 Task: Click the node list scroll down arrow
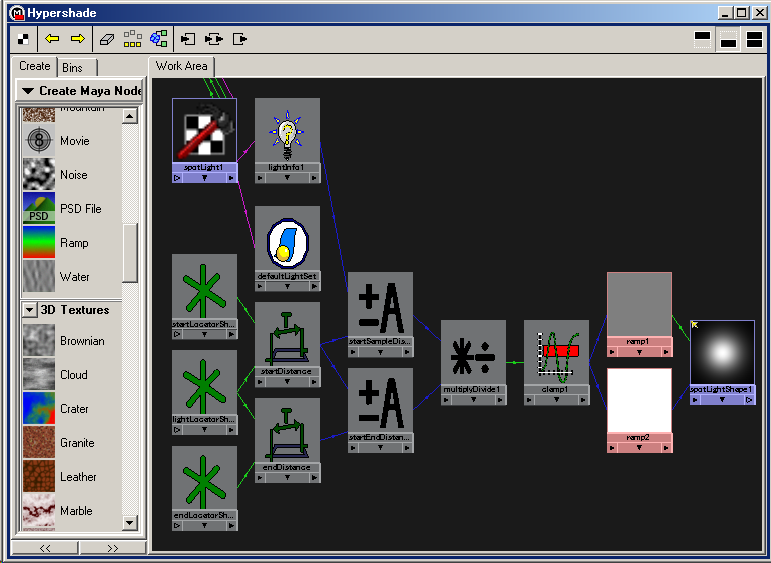pyautogui.click(x=129, y=522)
